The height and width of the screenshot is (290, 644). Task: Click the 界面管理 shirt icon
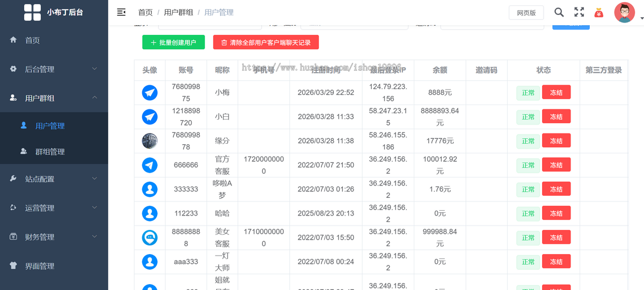point(13,266)
